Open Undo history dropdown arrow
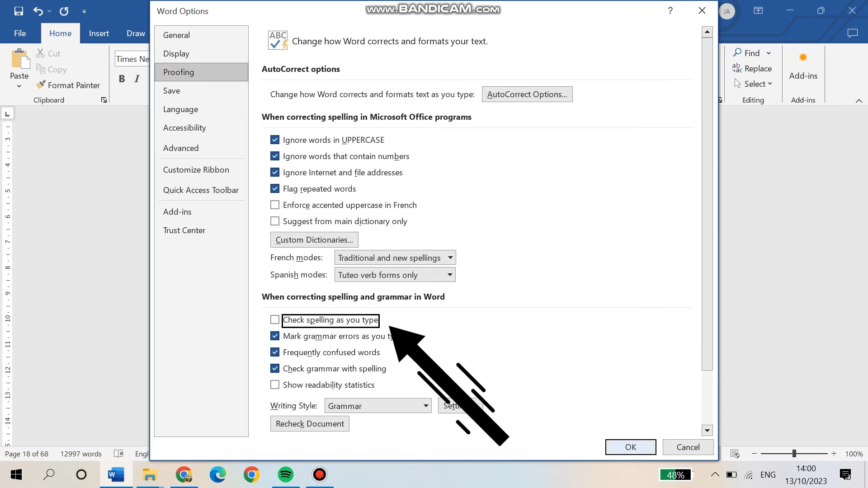868x488 pixels. (x=49, y=11)
